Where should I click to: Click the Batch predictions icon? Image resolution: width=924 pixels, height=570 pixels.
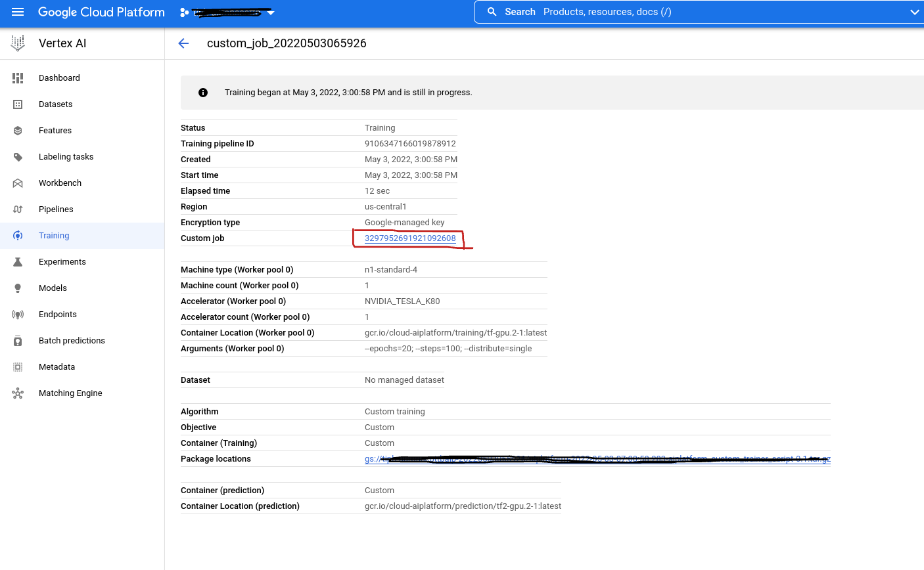point(18,341)
